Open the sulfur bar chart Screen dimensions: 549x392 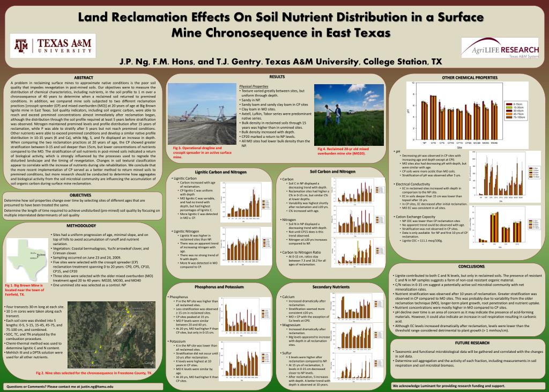(x=358, y=366)
